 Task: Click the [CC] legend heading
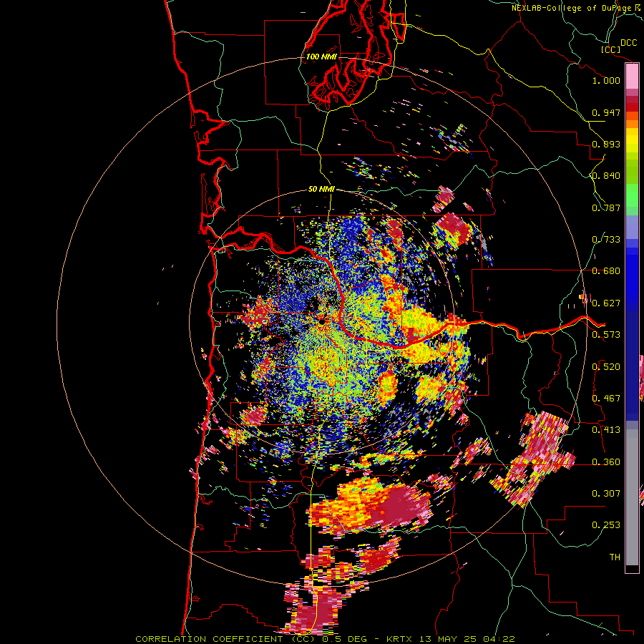(610, 49)
